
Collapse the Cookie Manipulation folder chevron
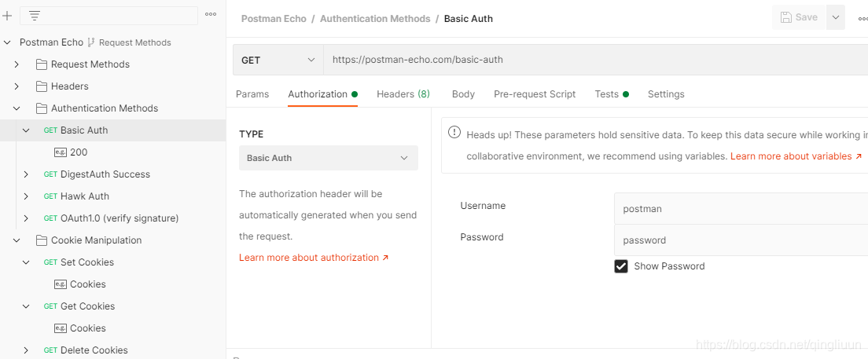17,240
